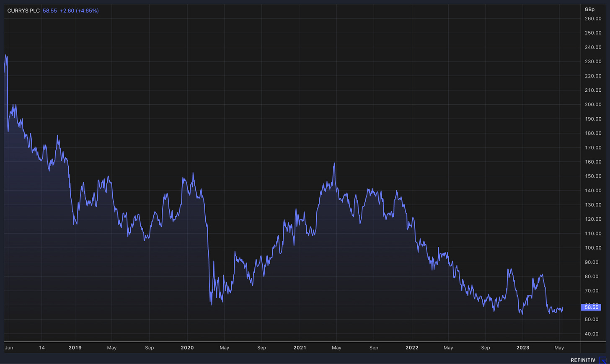
Task: Select the CURRYS PLC instrument name
Action: pos(23,10)
